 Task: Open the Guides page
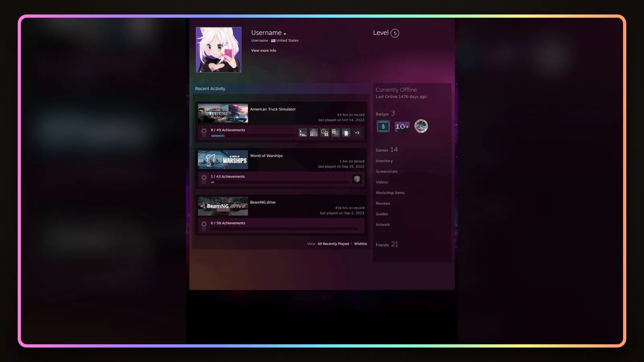click(x=382, y=214)
